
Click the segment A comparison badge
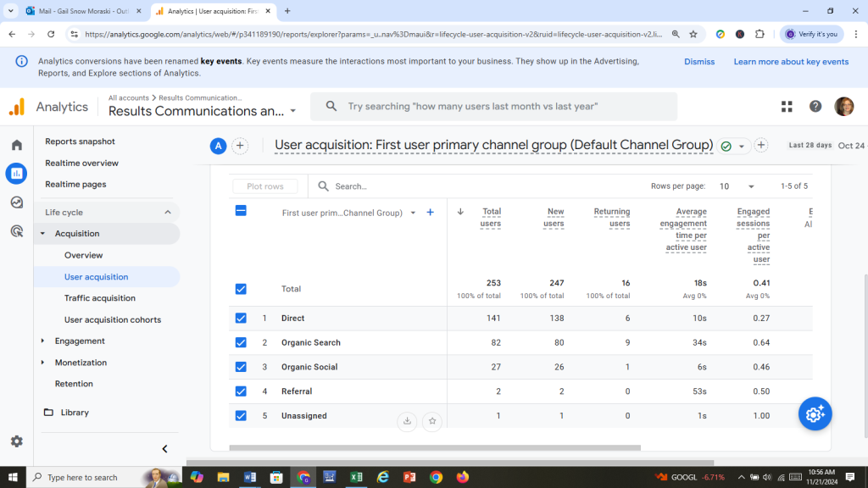point(218,146)
